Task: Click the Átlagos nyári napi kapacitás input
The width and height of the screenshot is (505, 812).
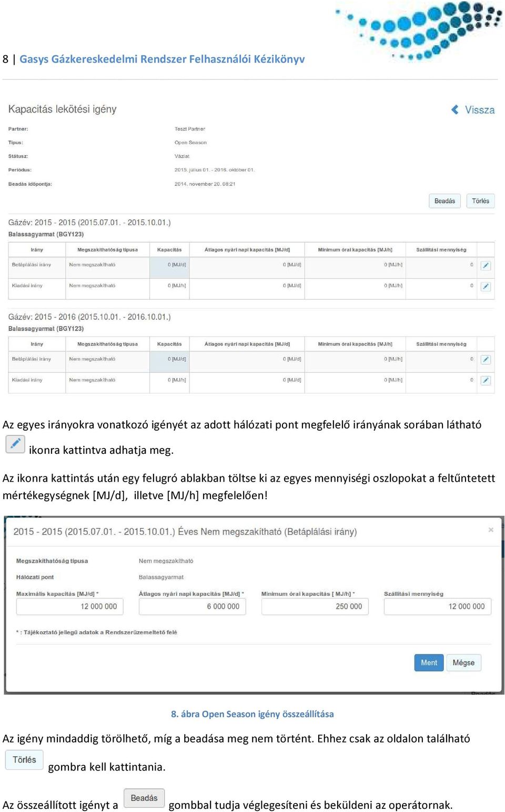Action: pyautogui.click(x=193, y=606)
